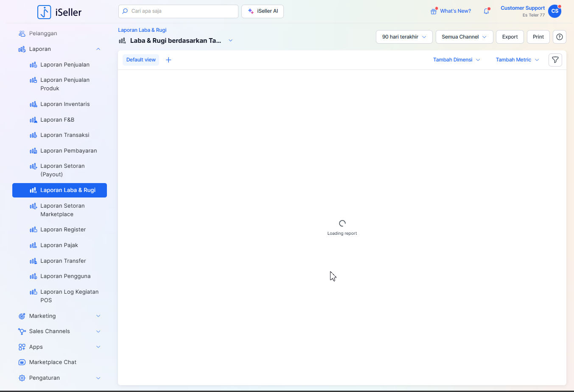Click the Cari apa saja search field

[x=178, y=11]
